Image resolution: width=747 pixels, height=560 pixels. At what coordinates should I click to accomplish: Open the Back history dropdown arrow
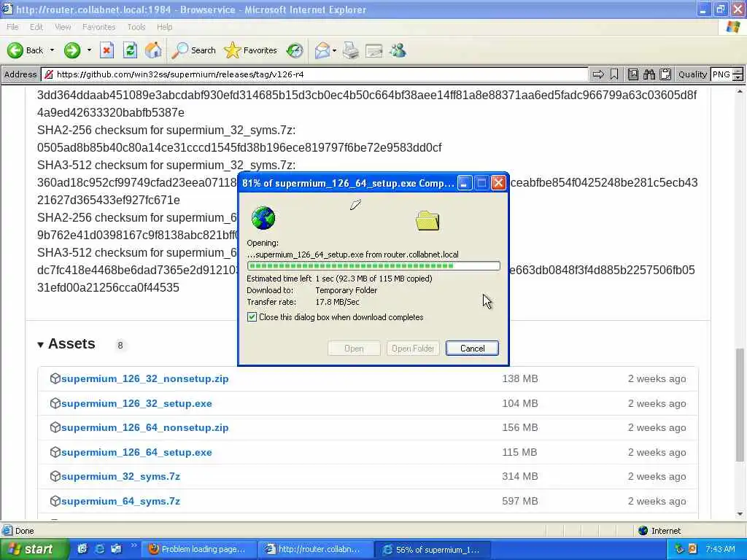point(52,50)
